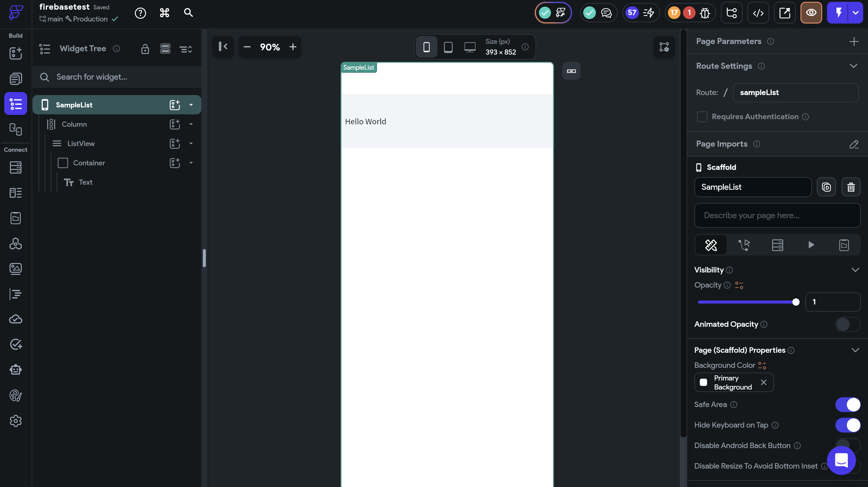Click the search magnifier in top bar
The image size is (868, 487).
coord(188,13)
